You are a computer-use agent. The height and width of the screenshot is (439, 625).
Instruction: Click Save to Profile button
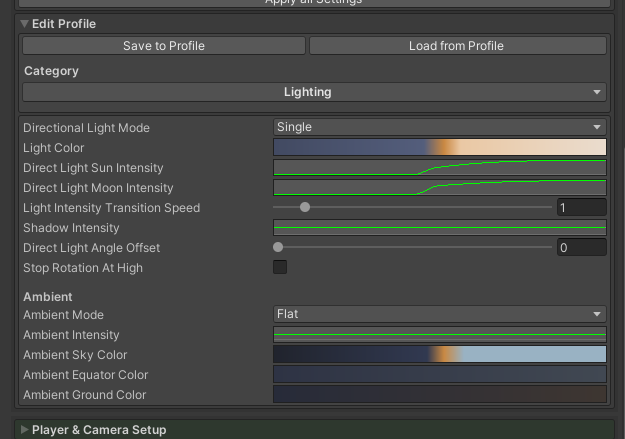(164, 46)
